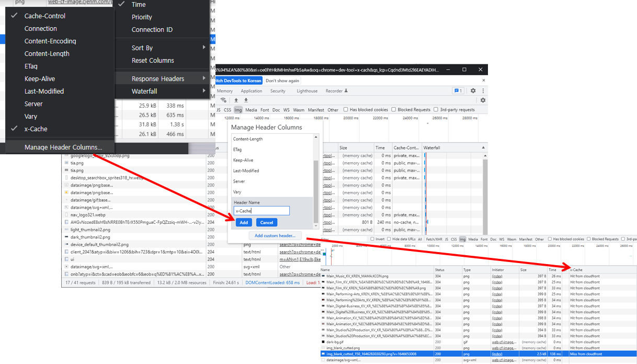Expand the Sort By submenu
637x364 pixels.
(x=162, y=48)
